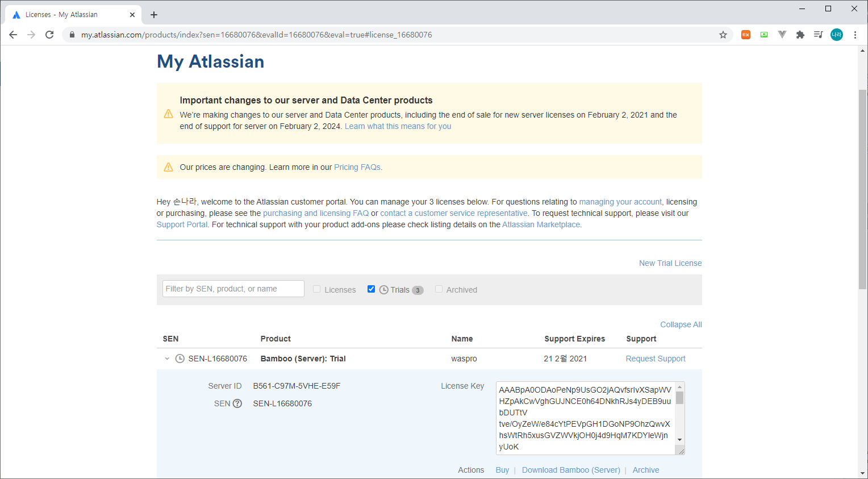Click the clock icon next to SEN-L16680076

(180, 359)
